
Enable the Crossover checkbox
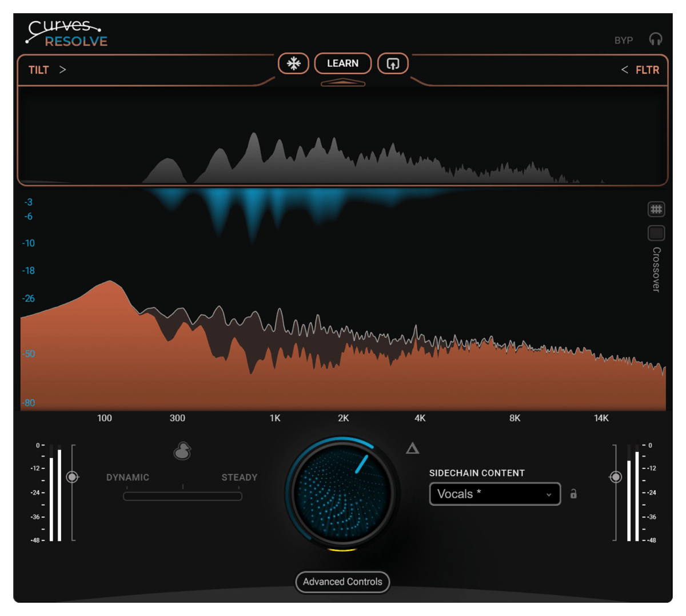click(656, 233)
